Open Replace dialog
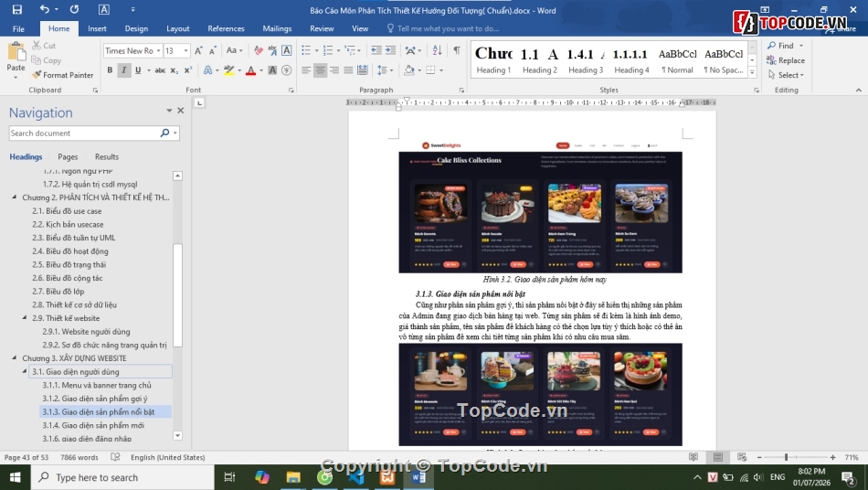This screenshot has width=868, height=490. pyautogui.click(x=786, y=60)
